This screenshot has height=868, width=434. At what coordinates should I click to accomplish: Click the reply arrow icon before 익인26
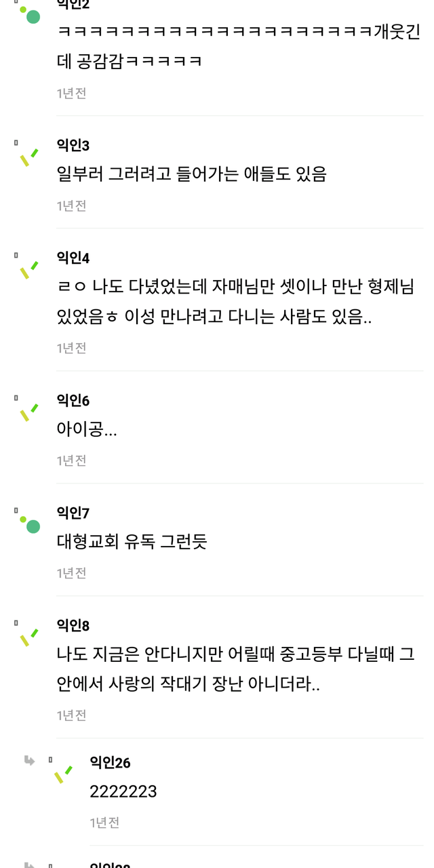[x=29, y=760]
